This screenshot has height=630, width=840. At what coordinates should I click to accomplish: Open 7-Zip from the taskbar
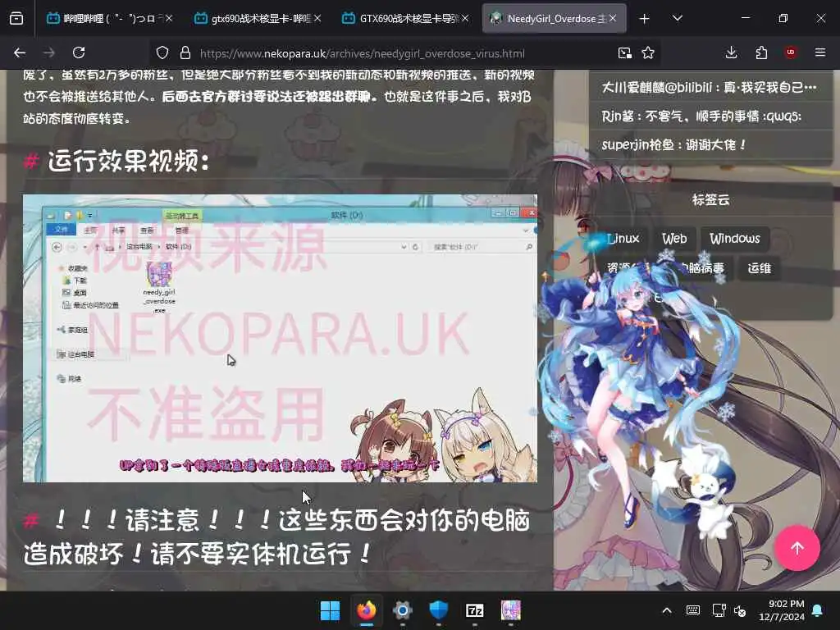pos(475,610)
